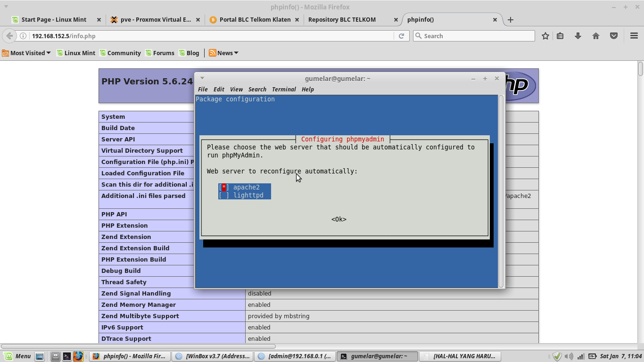
Task: Select the apache2 web server checkbox
Action: tap(223, 187)
